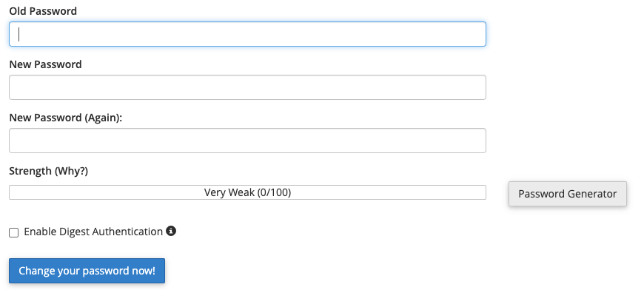Viewport: 644px width, 290px height.
Task: Click the New Password (Again): label
Action: pos(66,118)
